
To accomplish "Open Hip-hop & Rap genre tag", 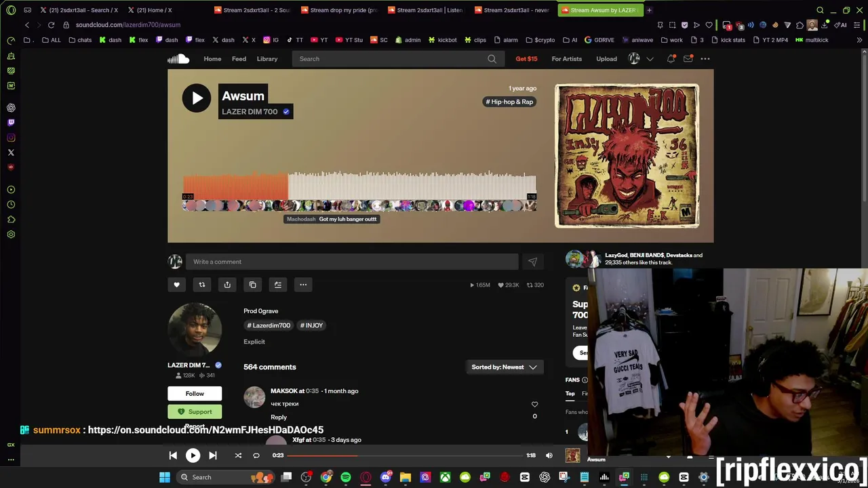I will click(509, 102).
